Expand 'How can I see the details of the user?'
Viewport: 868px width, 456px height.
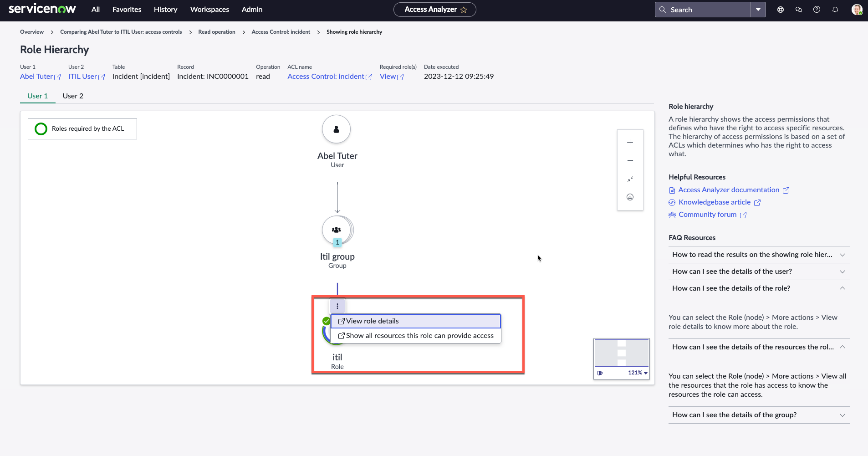coord(759,272)
